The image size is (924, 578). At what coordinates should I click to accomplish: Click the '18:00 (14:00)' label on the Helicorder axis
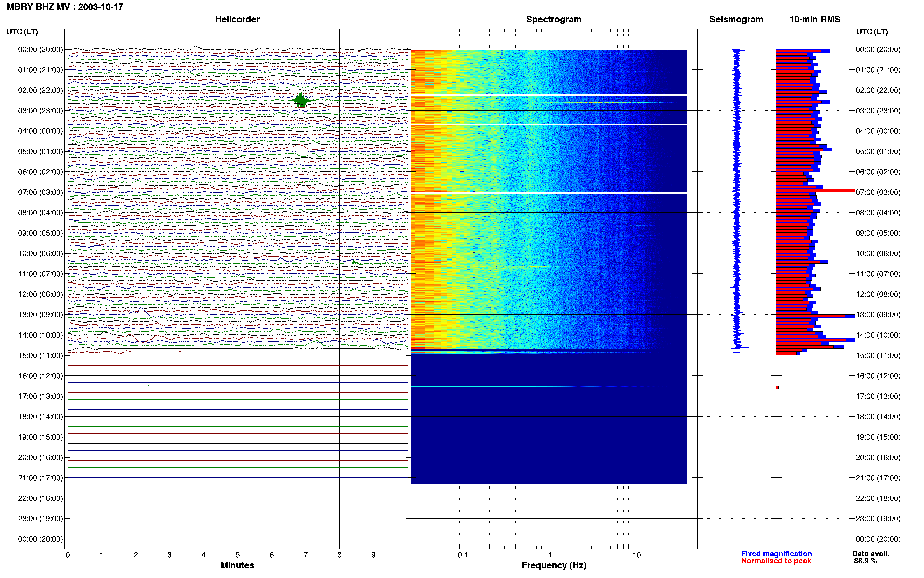(40, 417)
